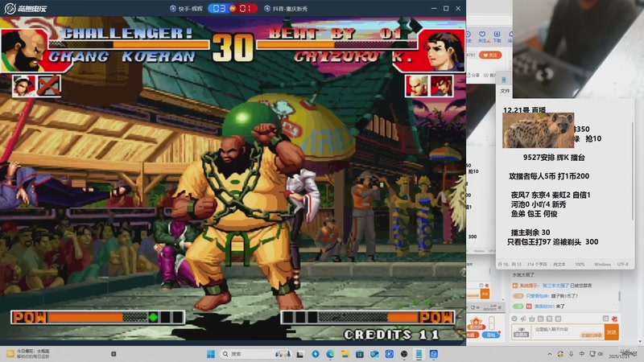
Task: Click the 抖音-重庆新秀 player label
Action: point(287,9)
